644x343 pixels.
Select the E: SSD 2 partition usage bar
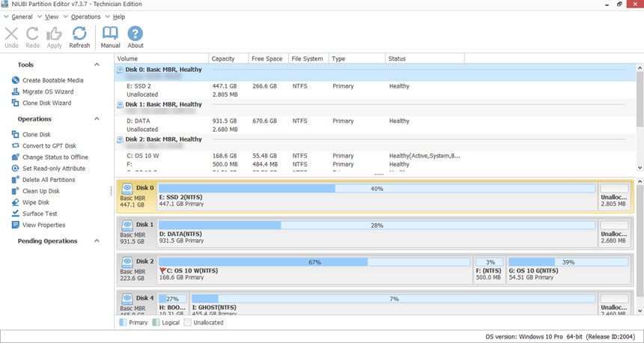377,189
